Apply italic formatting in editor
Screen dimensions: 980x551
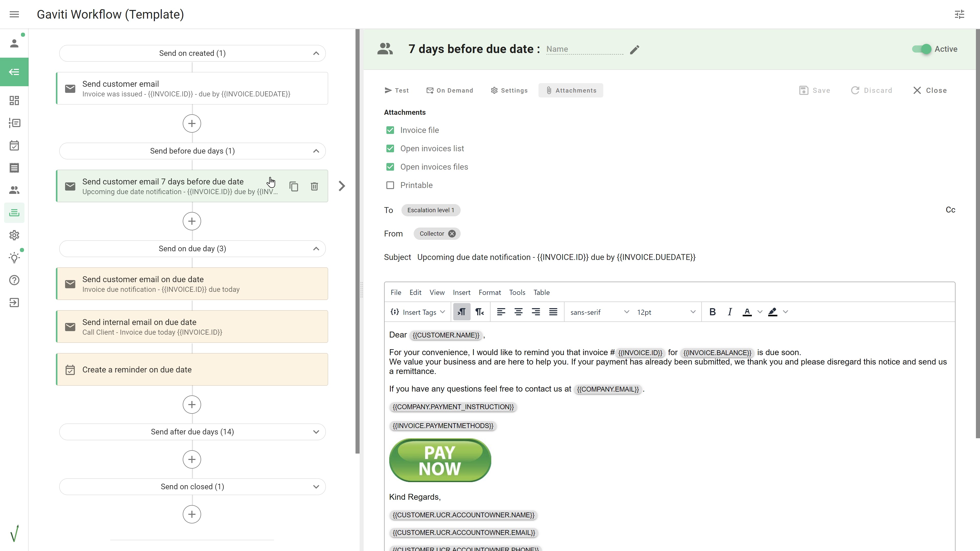pyautogui.click(x=730, y=312)
